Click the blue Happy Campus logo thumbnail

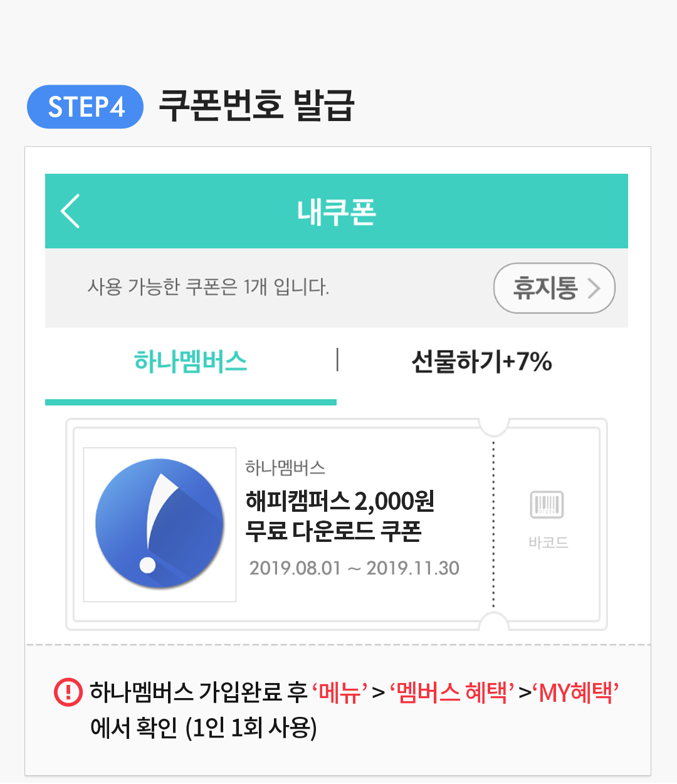[x=160, y=524]
